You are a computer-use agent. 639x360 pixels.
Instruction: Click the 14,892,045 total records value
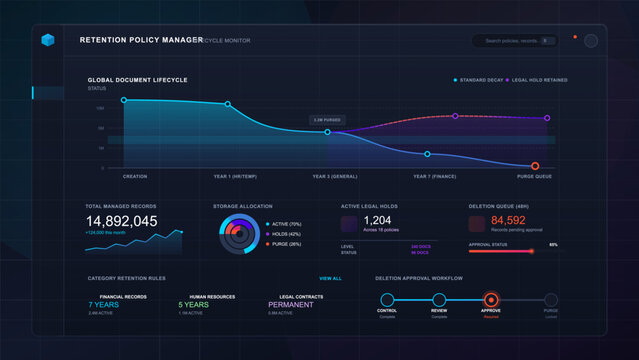(x=121, y=221)
